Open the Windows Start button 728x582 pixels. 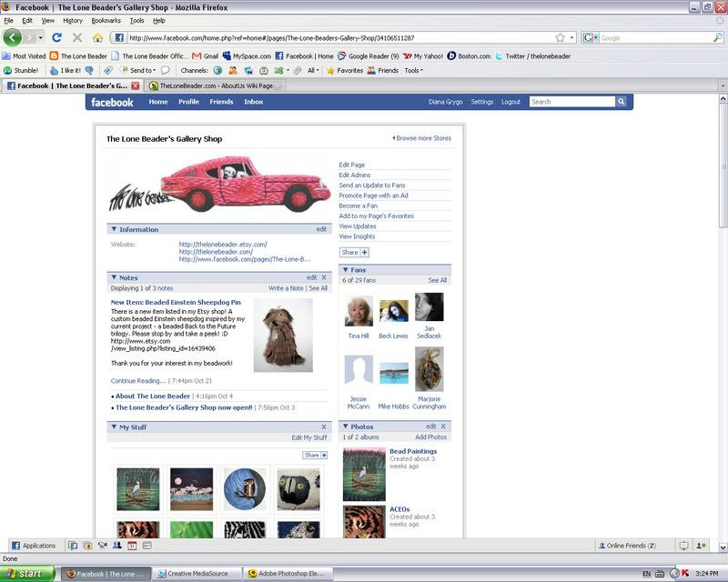(26, 574)
